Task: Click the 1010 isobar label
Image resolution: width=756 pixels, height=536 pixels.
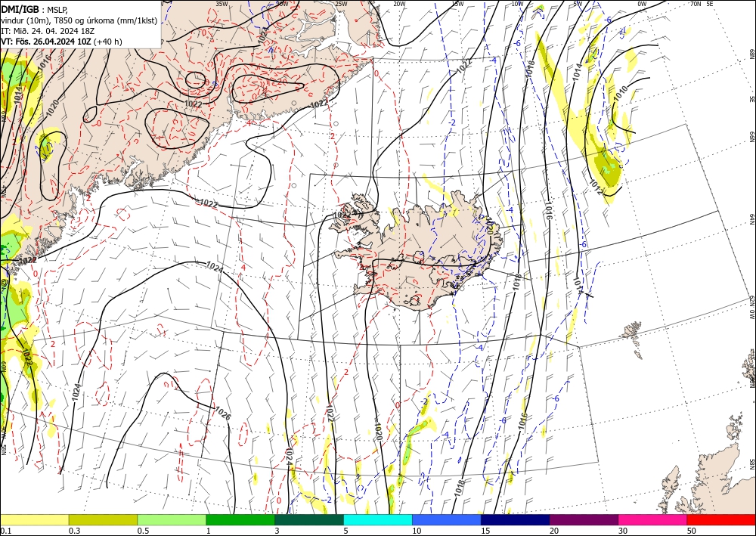Action: click(621, 93)
